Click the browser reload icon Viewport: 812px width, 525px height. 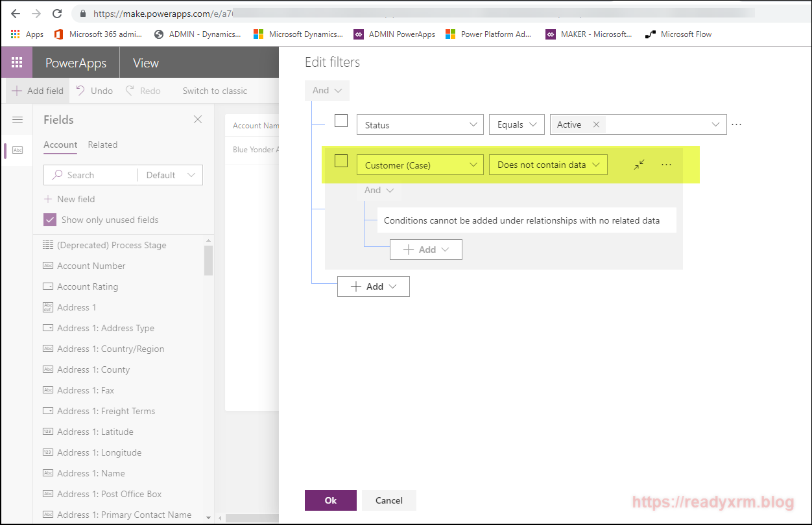57,13
